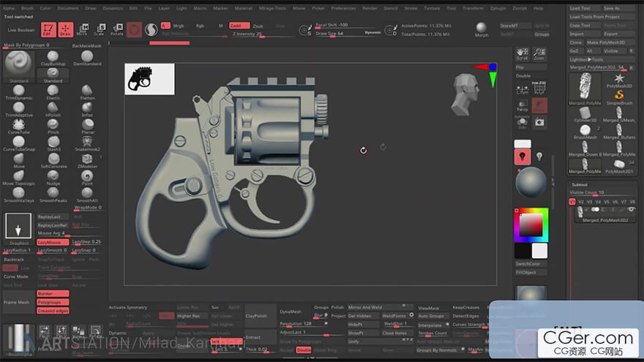Viewport: 644px width, 362px height.
Task: Open the DragRect stroke type picker
Action: [18, 228]
